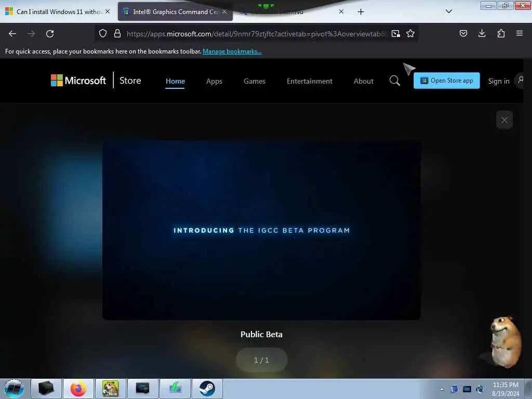532x399 pixels.
Task: Select the Intel Graphics Command Center tab
Action: point(175,11)
